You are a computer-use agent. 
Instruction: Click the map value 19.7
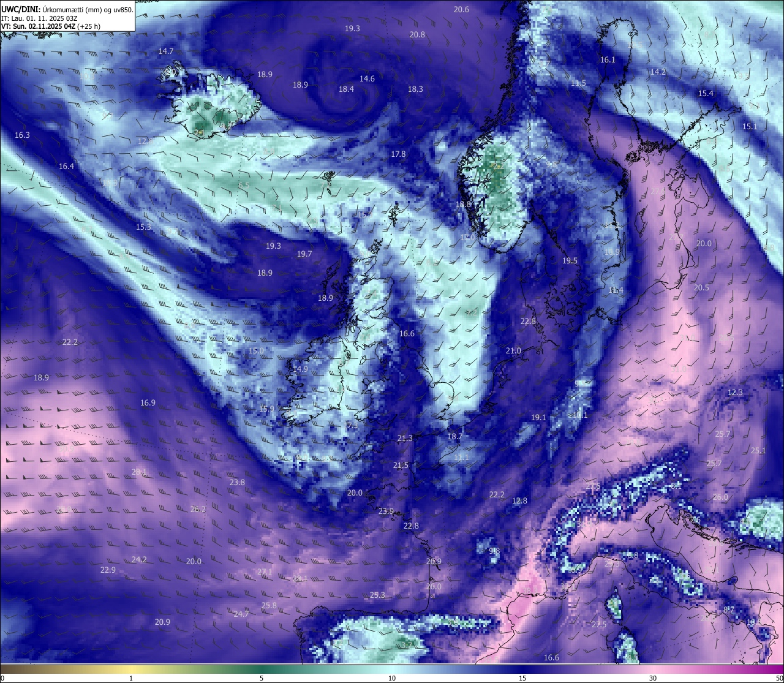[x=304, y=254]
